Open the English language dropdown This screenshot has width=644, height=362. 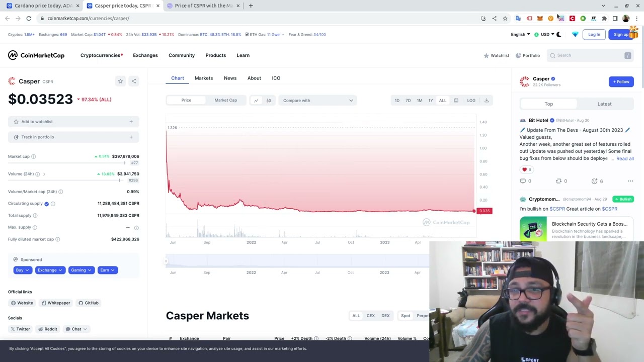[520, 35]
